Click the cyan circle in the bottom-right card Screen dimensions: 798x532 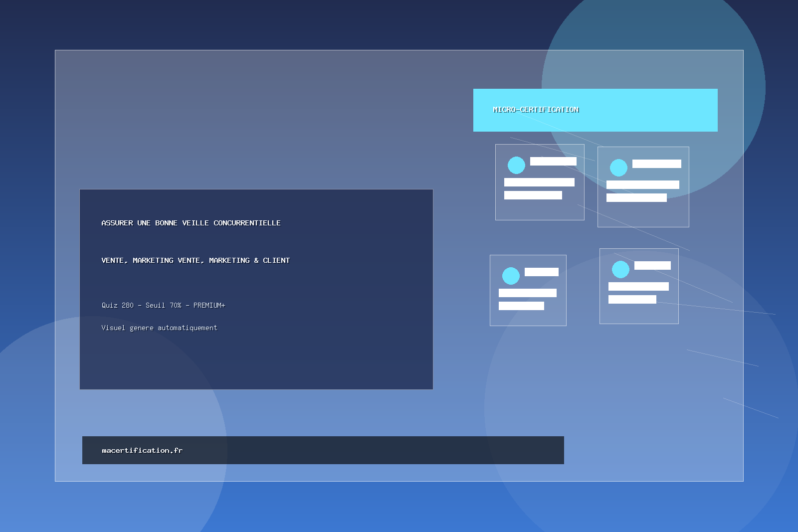coord(620,269)
